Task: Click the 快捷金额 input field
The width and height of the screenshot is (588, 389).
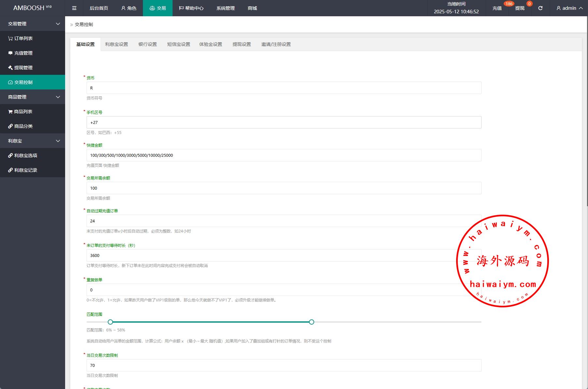Action: pos(284,155)
